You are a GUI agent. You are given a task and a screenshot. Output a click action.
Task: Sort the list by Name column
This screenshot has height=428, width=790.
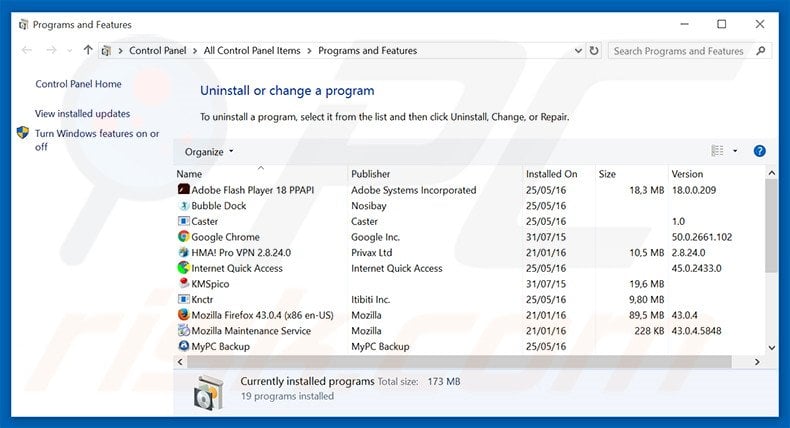click(x=189, y=174)
